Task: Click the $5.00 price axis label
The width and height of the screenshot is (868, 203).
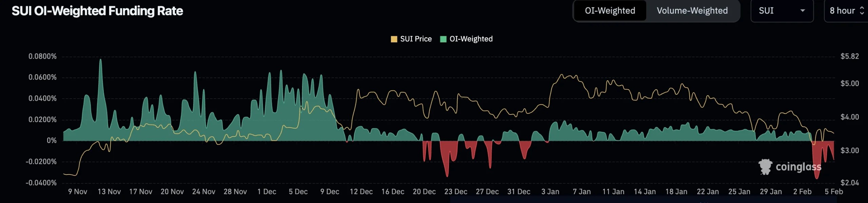Action: (x=850, y=83)
